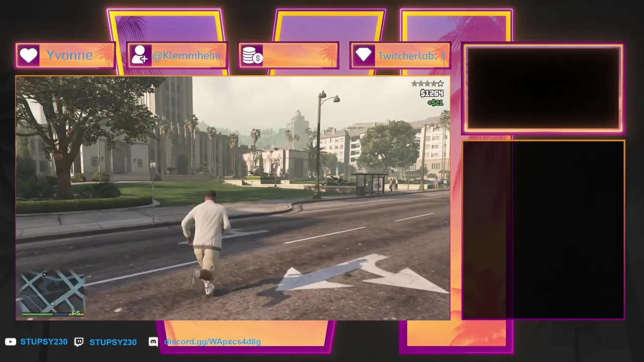Click the YouTube logo icon

tap(10, 342)
